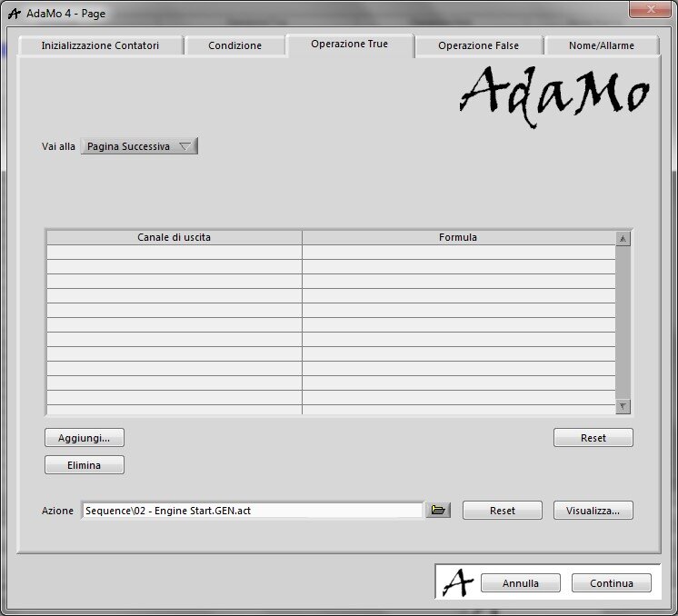Open the Vai alla Pagina Successiva dropdown

[x=139, y=146]
